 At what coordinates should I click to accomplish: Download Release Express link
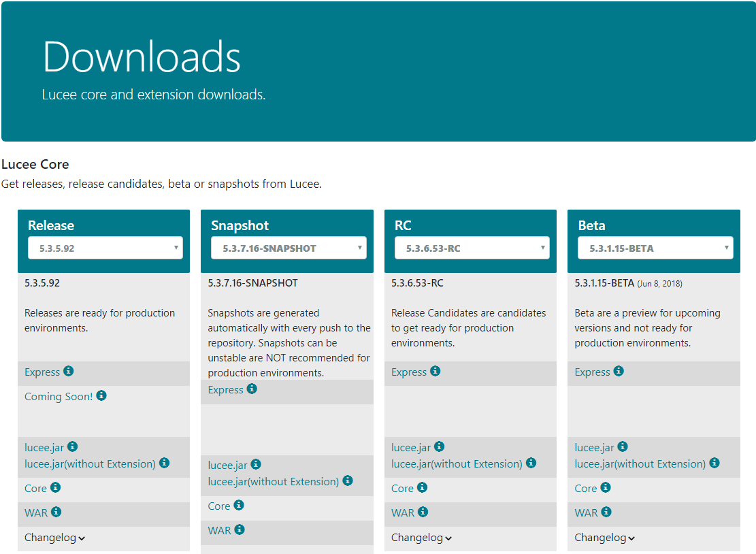pos(42,372)
